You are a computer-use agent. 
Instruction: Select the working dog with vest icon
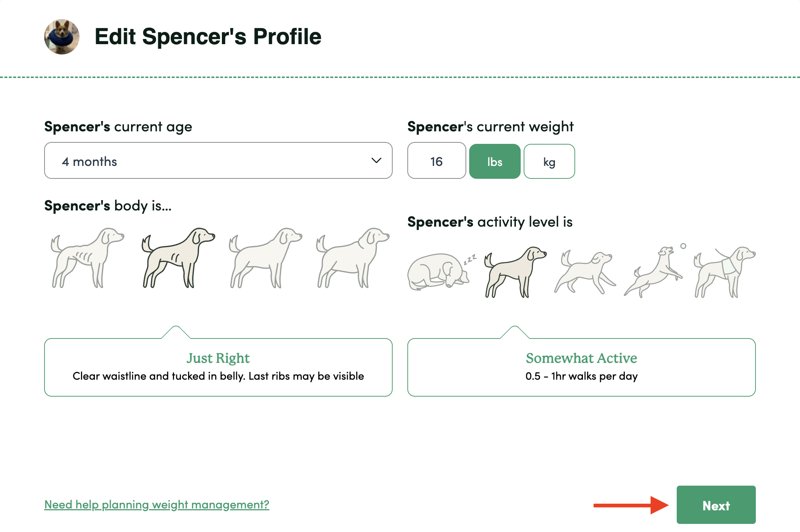[x=725, y=272]
